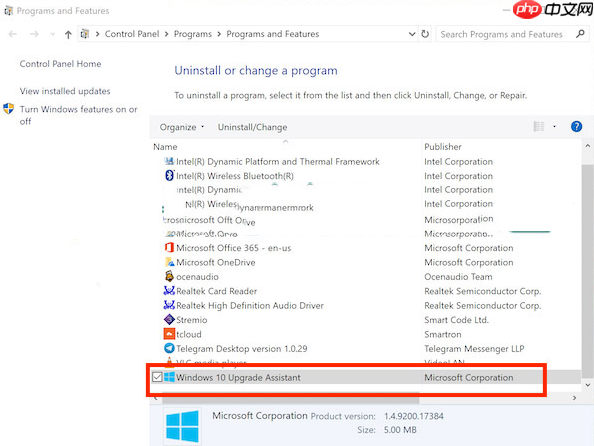This screenshot has width=594, height=446.
Task: Click Smart Code Ltd. publisher cell
Action: coord(456,320)
